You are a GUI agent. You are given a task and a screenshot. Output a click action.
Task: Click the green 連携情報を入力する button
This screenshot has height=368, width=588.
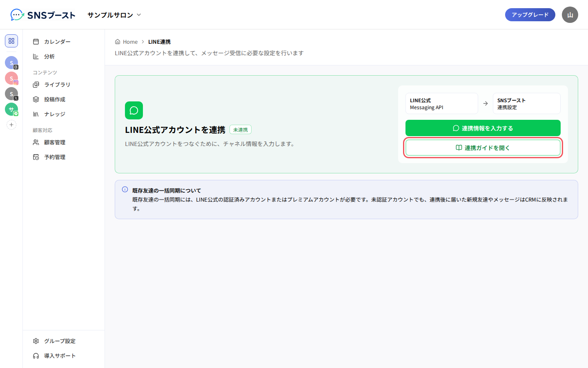(483, 128)
